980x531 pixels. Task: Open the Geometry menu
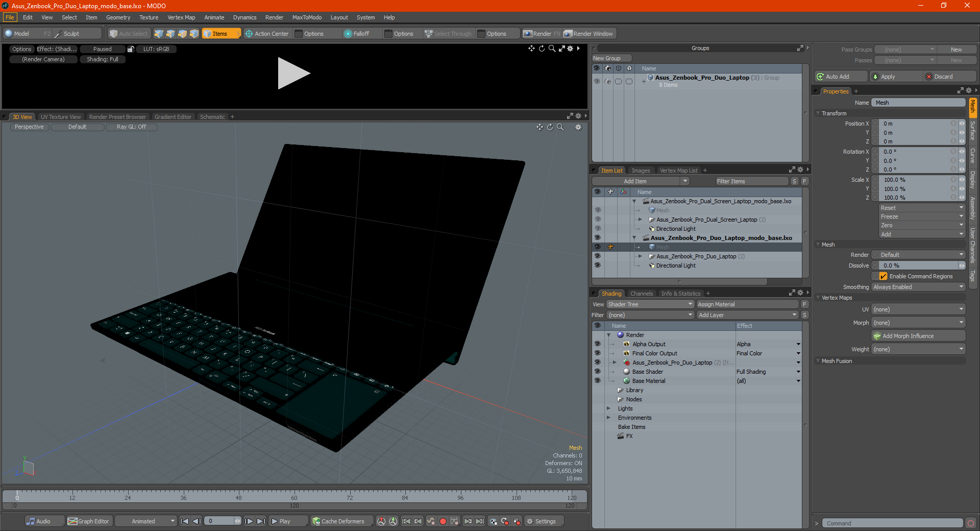118,17
